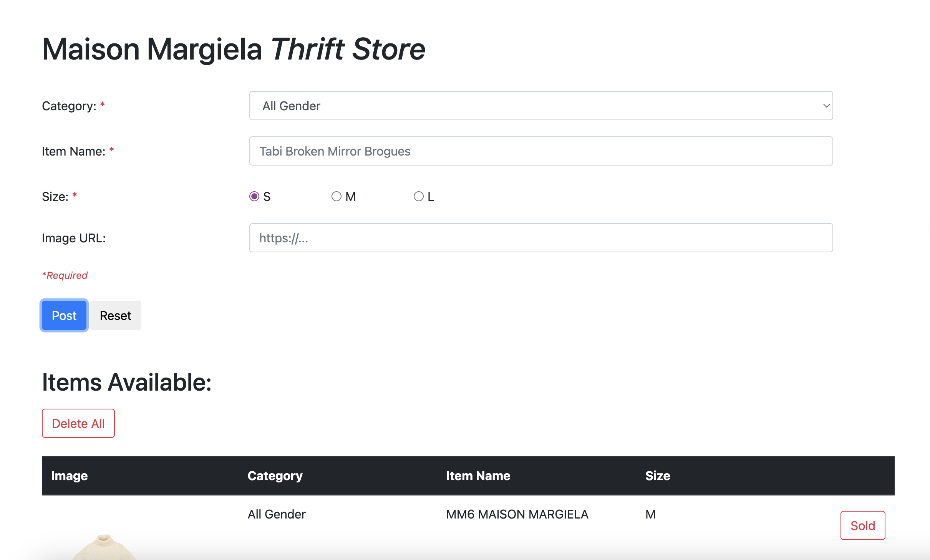Screen dimensions: 930x560
Task: Click the MM6 MAISON MARGIELA item name
Action: 517,514
